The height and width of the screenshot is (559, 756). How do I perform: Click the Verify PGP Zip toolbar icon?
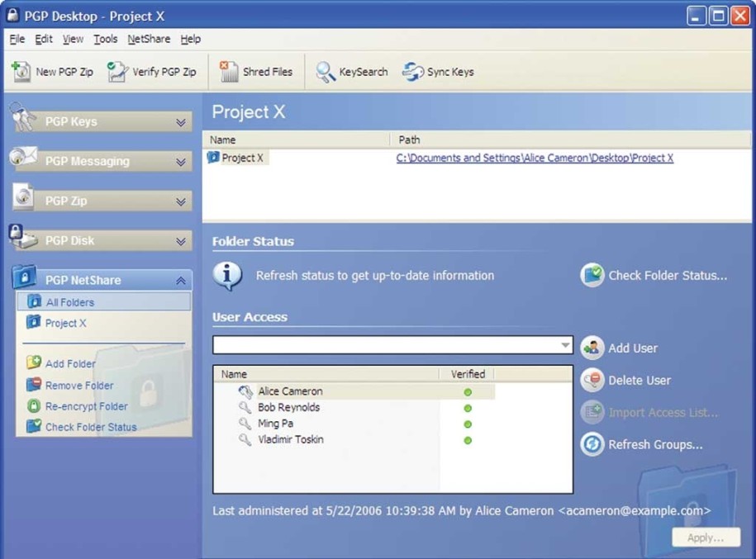point(117,72)
